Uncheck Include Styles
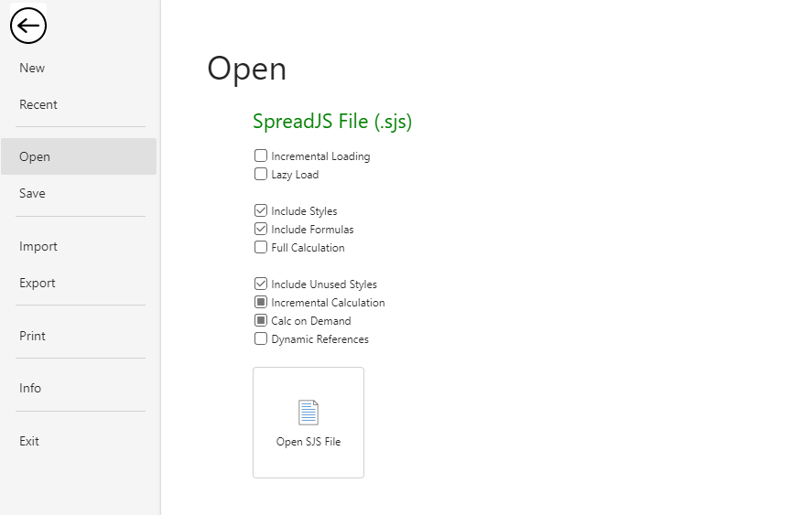This screenshot has width=812, height=515. (261, 210)
